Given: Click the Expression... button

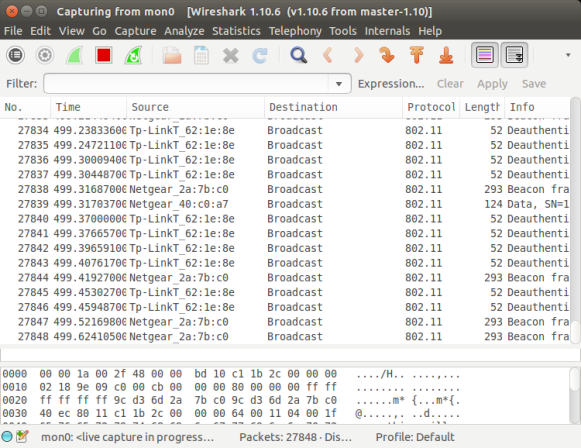Looking at the screenshot, I should point(391,84).
